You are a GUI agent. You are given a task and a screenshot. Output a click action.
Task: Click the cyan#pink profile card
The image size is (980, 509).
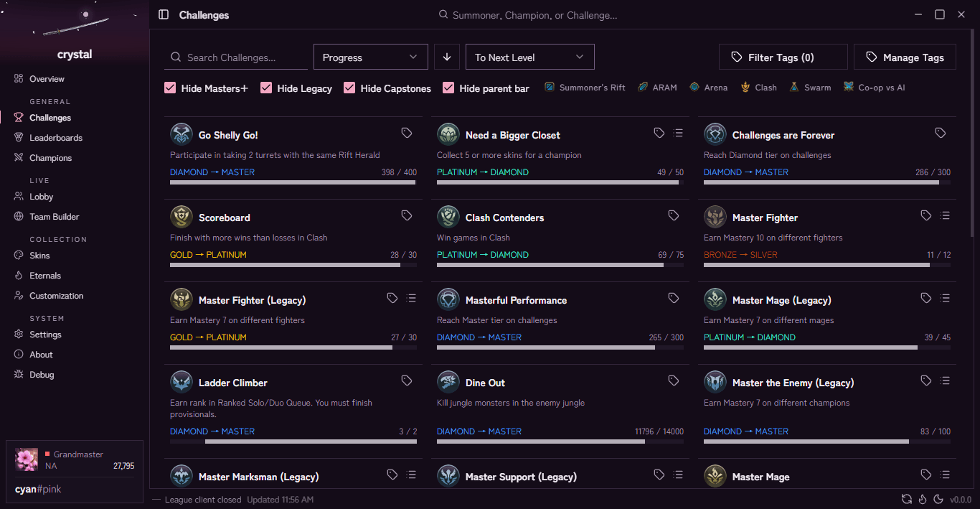[x=75, y=471]
